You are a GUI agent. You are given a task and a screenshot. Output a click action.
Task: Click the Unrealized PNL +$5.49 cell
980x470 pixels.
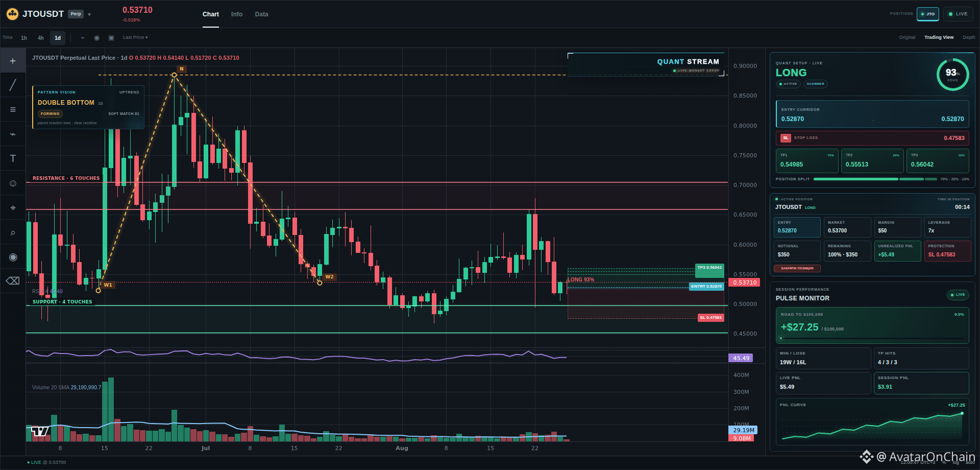pos(897,251)
